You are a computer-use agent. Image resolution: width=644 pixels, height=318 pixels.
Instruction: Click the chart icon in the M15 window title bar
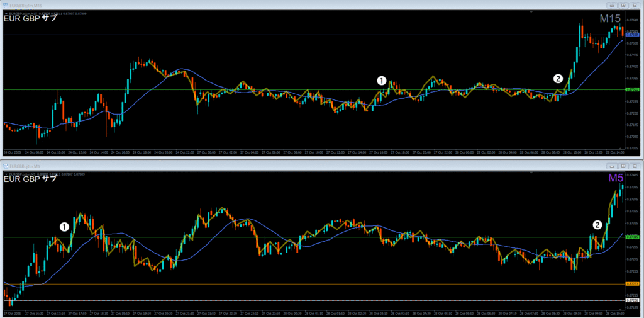tap(7, 5)
